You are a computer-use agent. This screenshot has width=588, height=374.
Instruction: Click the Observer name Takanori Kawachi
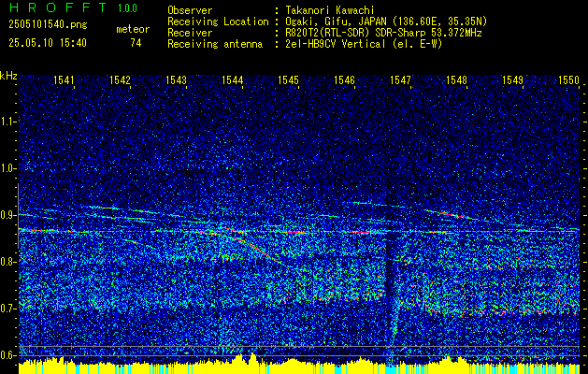coord(330,10)
